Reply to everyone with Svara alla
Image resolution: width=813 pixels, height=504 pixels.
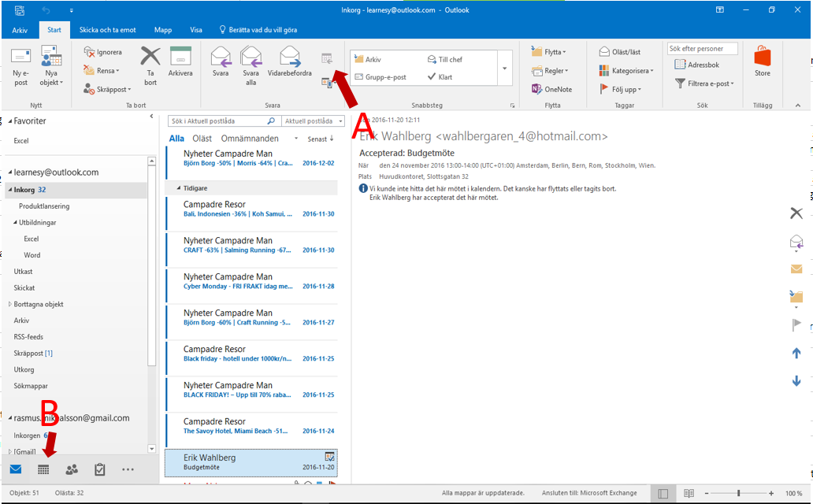(x=251, y=66)
